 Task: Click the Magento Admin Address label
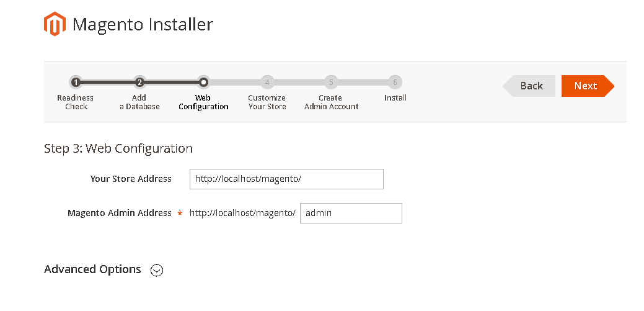tap(120, 213)
